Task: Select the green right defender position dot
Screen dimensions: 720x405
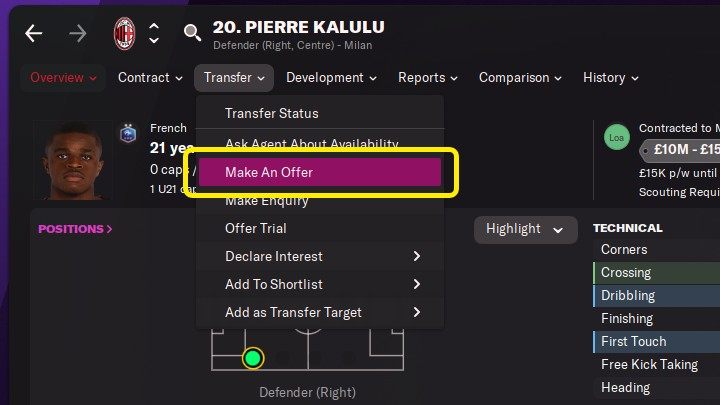Action: coord(253,357)
